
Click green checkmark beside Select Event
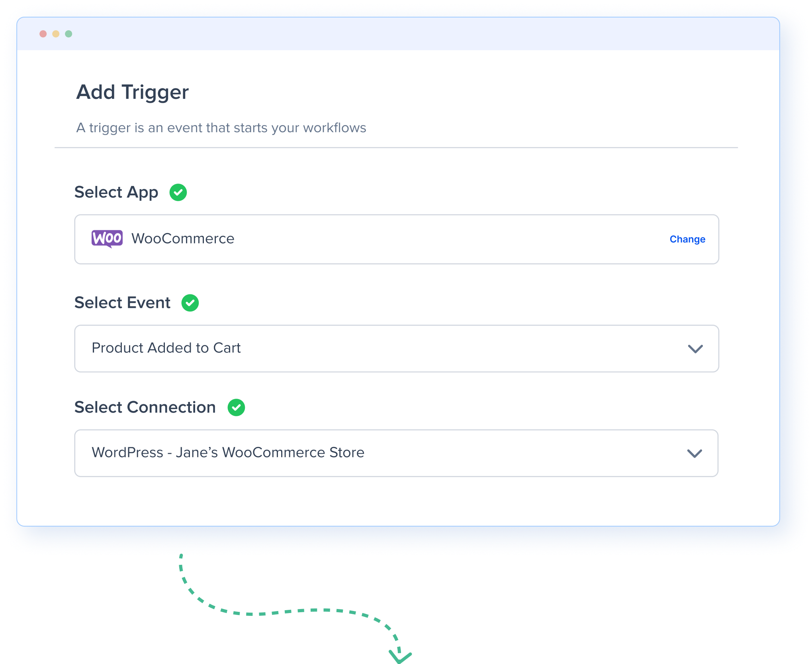tap(190, 303)
